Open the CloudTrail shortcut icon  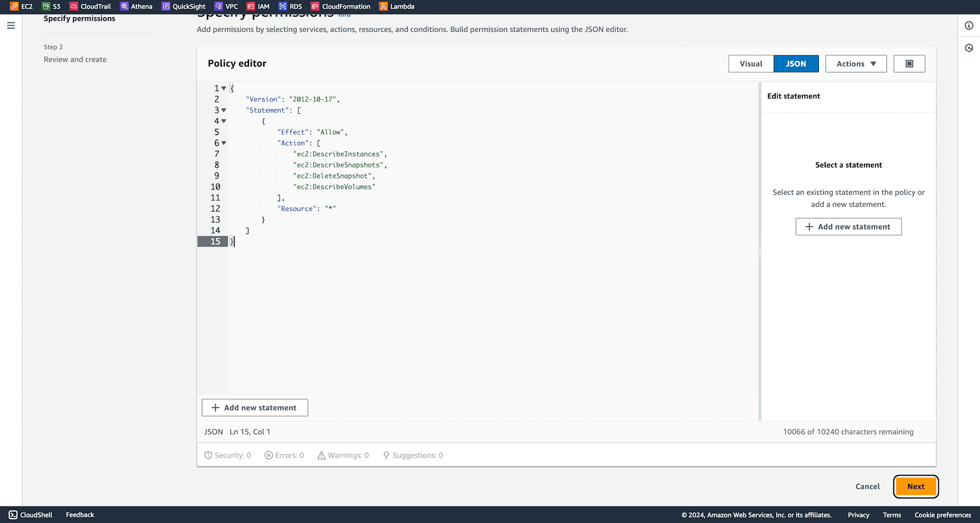pyautogui.click(x=73, y=6)
